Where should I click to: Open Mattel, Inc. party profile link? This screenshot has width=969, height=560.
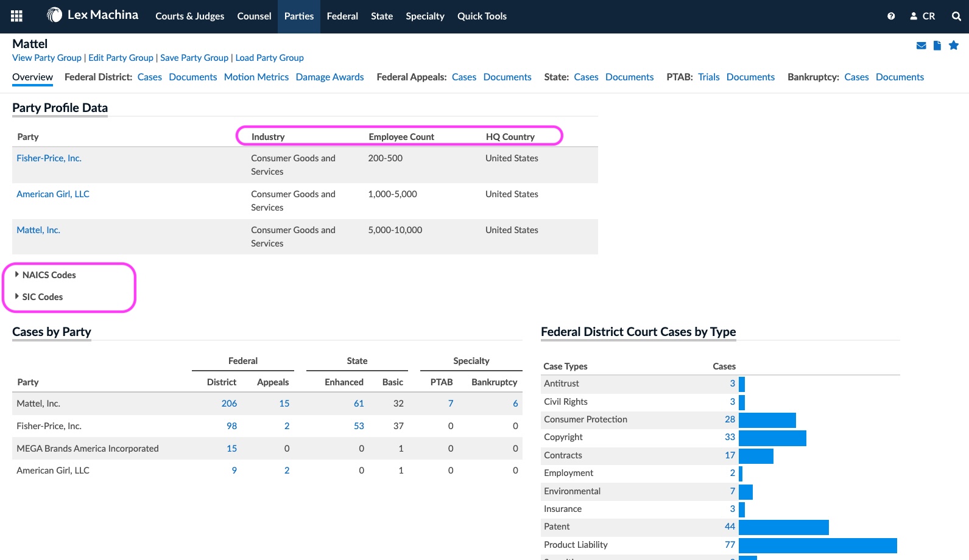38,230
